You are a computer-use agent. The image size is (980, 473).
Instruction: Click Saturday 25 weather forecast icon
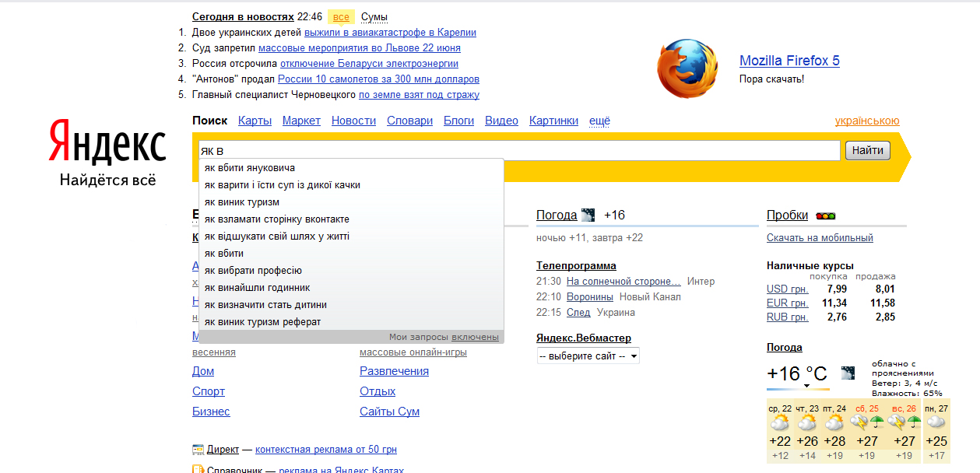[x=866, y=422]
